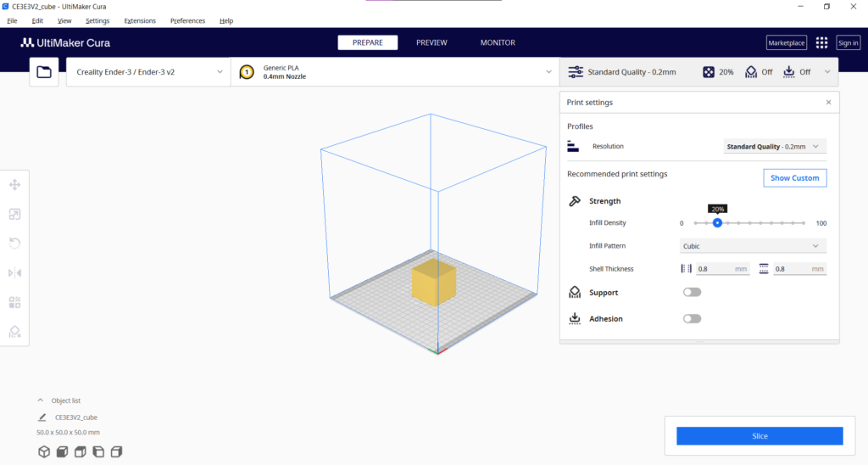Click the top/bottom thickness icon
The image size is (868, 465).
click(764, 269)
